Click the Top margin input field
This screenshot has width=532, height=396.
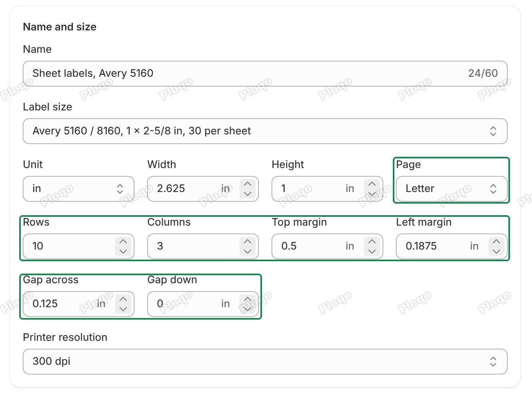pos(327,246)
